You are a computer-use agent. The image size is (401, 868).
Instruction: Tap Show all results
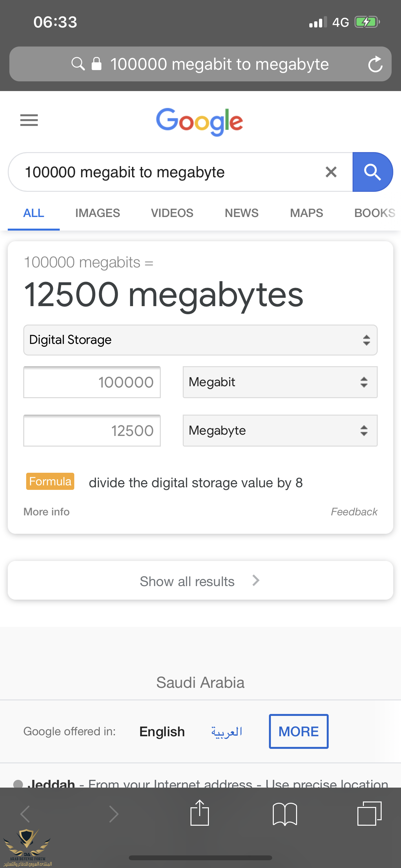[x=200, y=581]
